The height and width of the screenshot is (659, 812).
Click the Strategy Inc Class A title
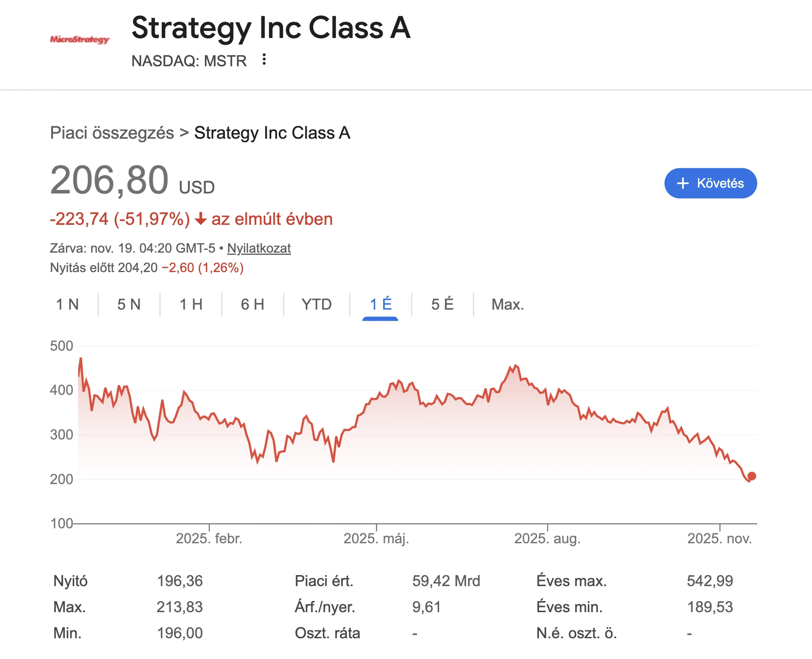click(x=271, y=27)
